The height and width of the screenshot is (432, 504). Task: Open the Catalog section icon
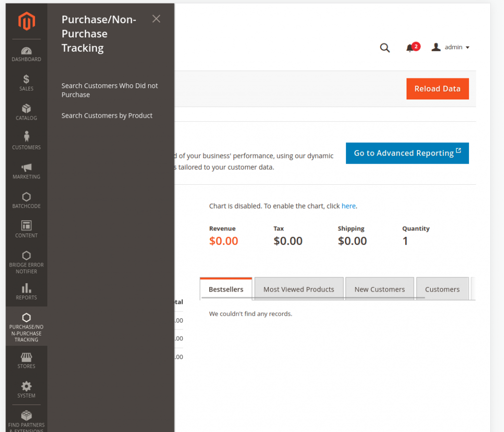pyautogui.click(x=26, y=111)
